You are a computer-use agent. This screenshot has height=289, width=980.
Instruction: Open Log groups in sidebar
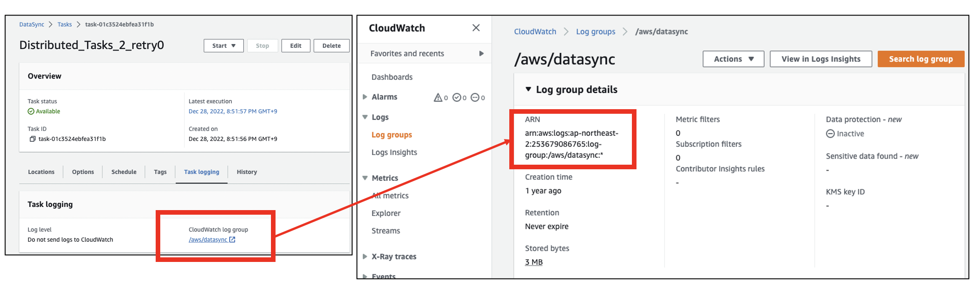coord(392,135)
